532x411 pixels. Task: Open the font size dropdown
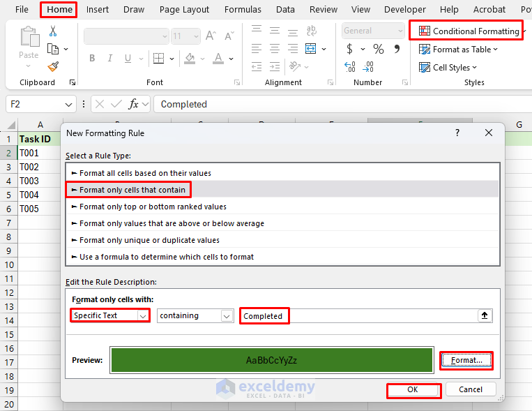[x=196, y=36]
